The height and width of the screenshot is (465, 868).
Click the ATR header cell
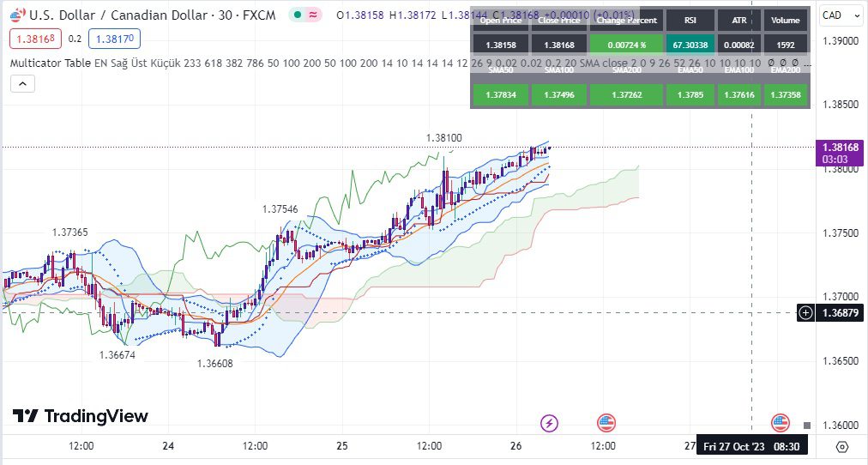coord(739,21)
